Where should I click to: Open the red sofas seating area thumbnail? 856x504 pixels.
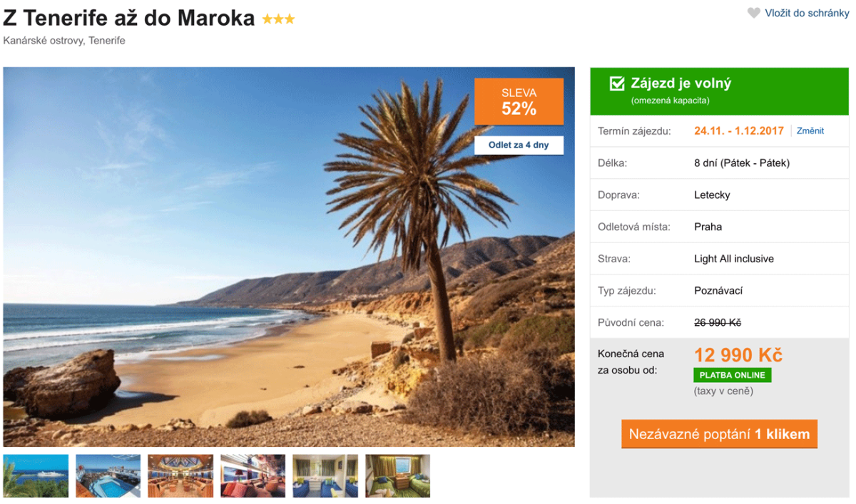[253, 475]
